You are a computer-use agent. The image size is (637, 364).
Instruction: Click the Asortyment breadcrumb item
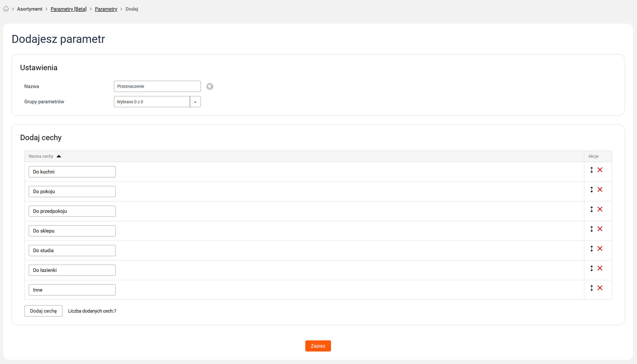29,9
